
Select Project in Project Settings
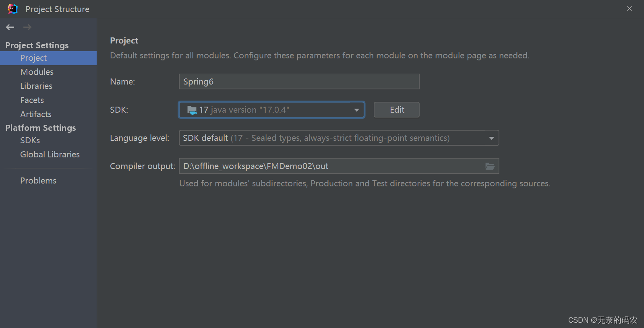[x=48, y=58]
